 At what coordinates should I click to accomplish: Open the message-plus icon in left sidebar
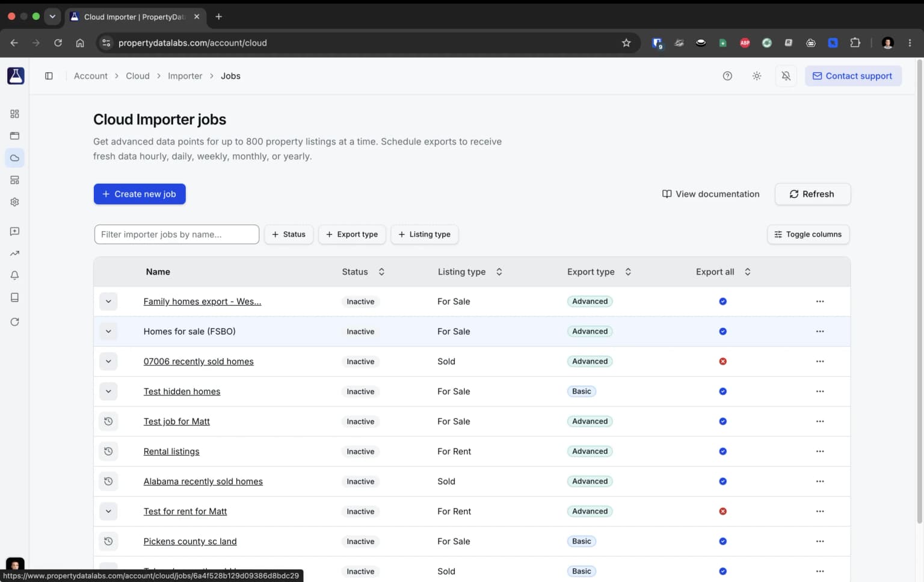tap(14, 231)
